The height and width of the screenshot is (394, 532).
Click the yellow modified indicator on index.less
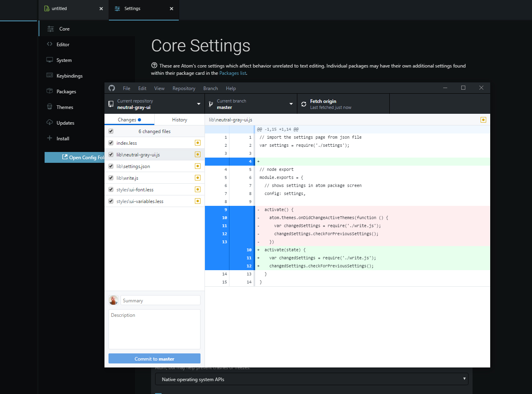[197, 142]
